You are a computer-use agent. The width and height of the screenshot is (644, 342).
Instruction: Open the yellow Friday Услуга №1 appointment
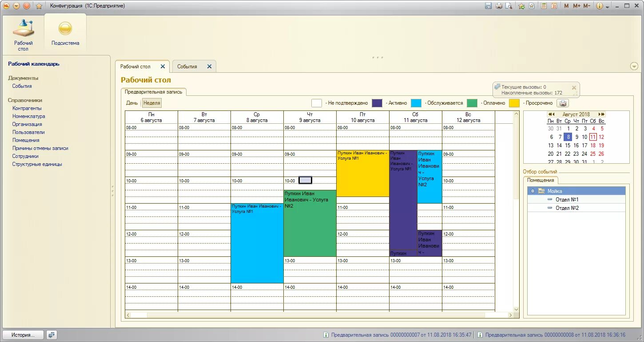(x=362, y=173)
